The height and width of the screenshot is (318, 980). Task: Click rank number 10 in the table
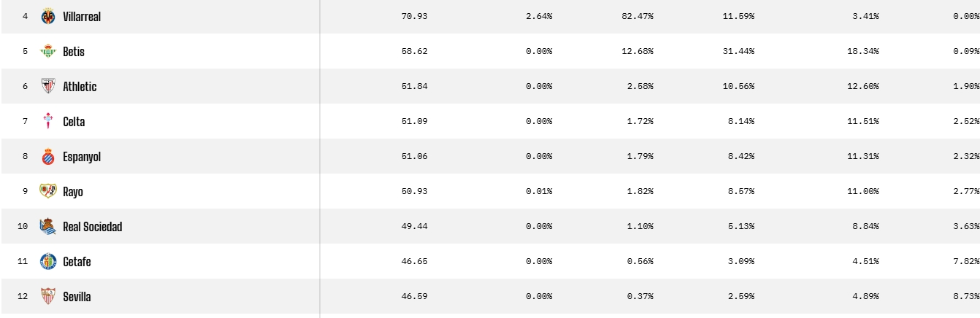[x=23, y=226]
